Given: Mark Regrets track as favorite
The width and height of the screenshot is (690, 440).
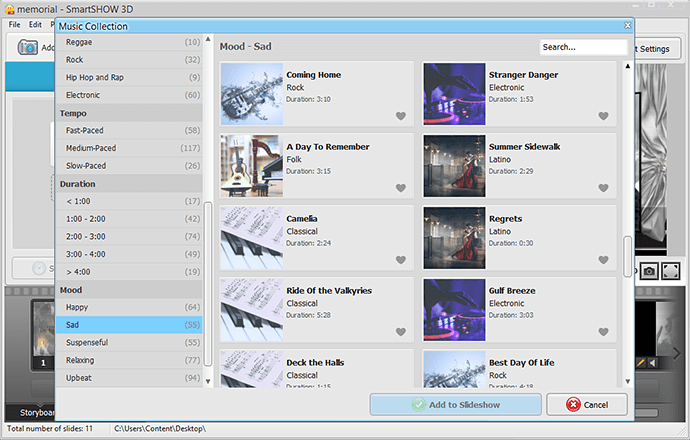Looking at the screenshot, I should (603, 260).
